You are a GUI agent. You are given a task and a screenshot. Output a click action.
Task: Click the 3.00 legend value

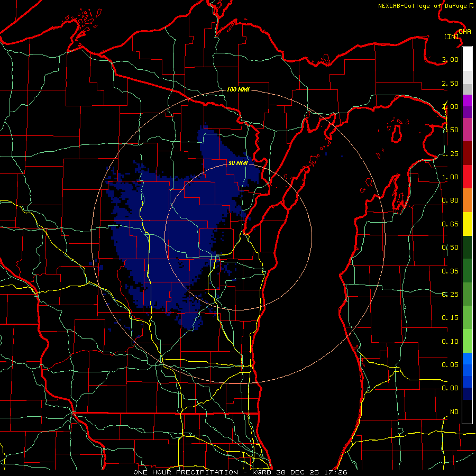tap(450, 59)
